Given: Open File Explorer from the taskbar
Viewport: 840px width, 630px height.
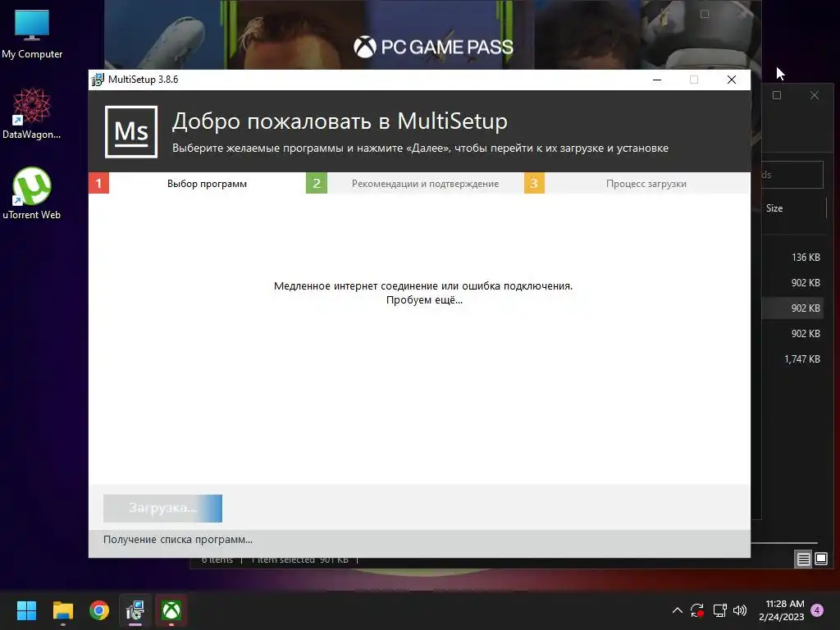Looking at the screenshot, I should pyautogui.click(x=62, y=610).
